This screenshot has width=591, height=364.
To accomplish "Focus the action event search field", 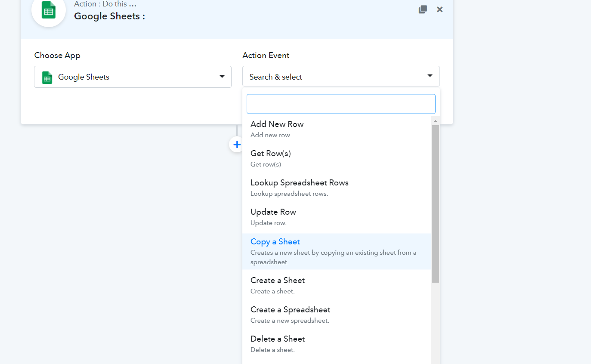I will (341, 104).
